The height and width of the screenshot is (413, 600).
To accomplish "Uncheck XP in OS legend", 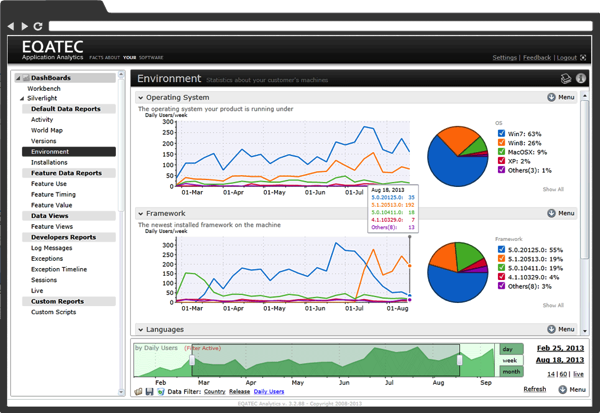I will tap(501, 161).
